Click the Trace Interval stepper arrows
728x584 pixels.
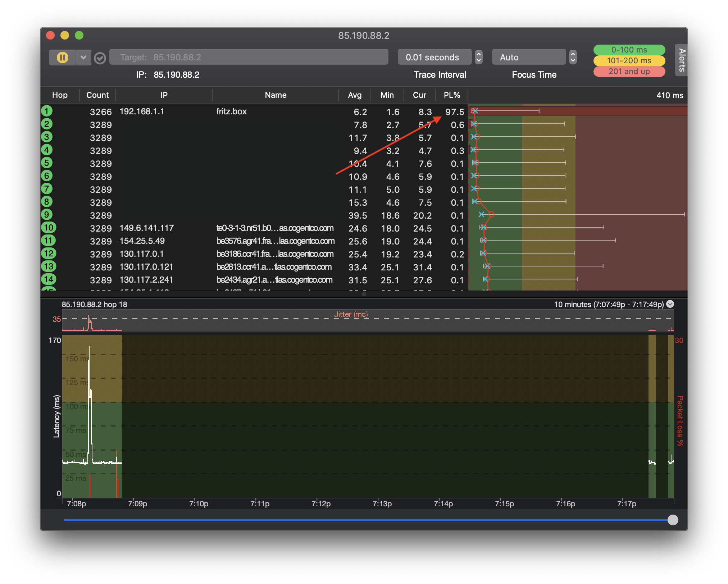479,58
